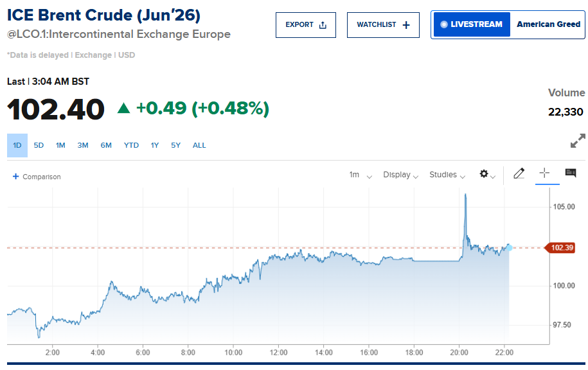Expand the chart to fullscreen
This screenshot has width=588, height=370.
(x=578, y=141)
